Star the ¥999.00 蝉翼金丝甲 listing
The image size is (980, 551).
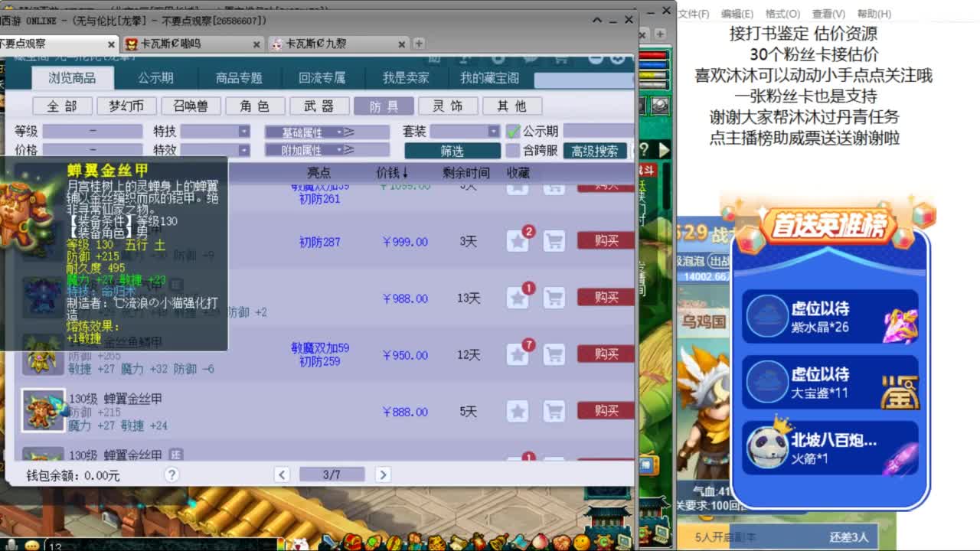(x=518, y=241)
